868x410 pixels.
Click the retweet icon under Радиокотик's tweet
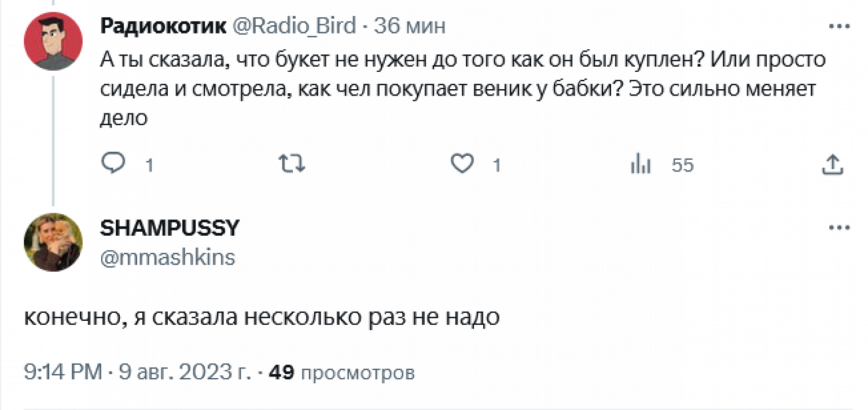292,165
